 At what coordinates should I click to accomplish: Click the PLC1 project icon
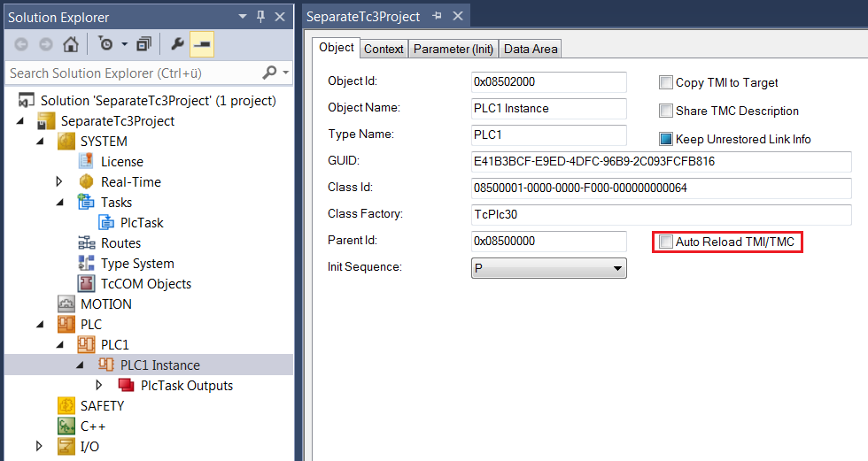(86, 345)
